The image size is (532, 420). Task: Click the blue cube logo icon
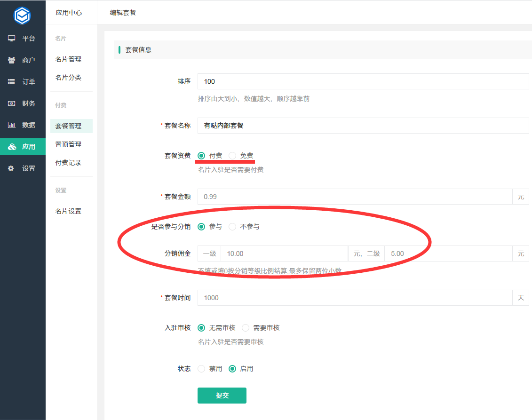pyautogui.click(x=23, y=15)
